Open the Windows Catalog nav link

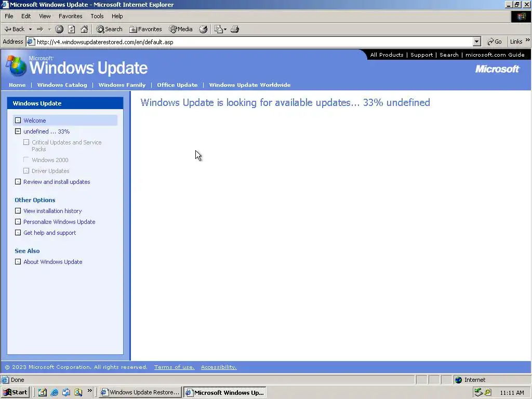[x=62, y=85]
